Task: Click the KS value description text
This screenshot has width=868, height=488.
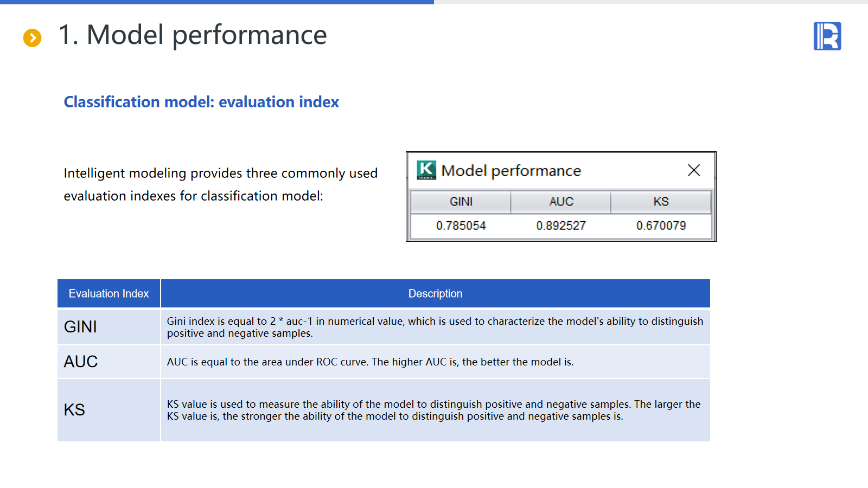Action: point(433,410)
